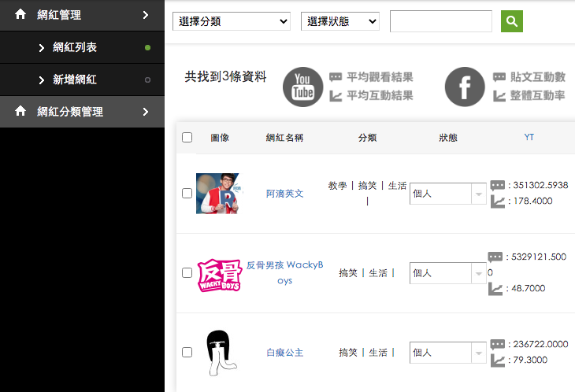Click the 貼文互動數 speech bubble icon
The image size is (575, 392).
pos(499,77)
